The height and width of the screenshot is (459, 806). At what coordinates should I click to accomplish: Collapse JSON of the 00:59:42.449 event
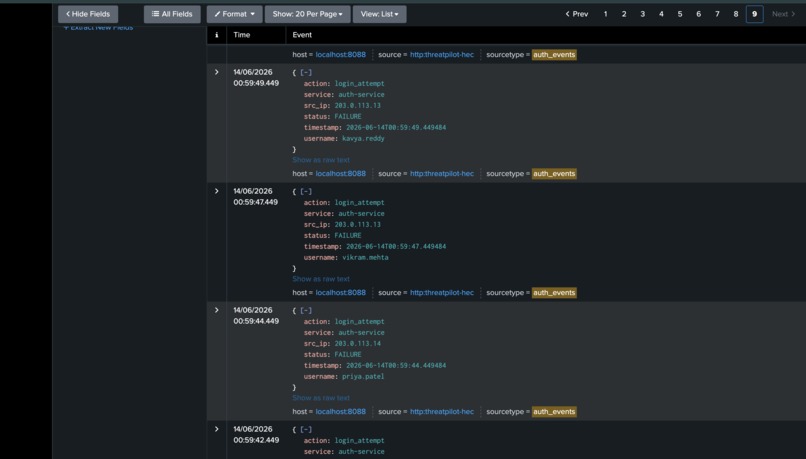[306, 429]
